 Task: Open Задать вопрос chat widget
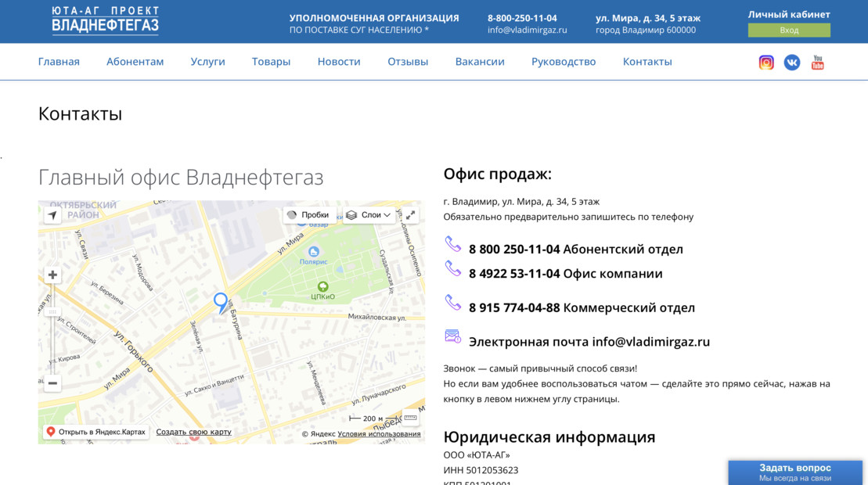pyautogui.click(x=795, y=472)
